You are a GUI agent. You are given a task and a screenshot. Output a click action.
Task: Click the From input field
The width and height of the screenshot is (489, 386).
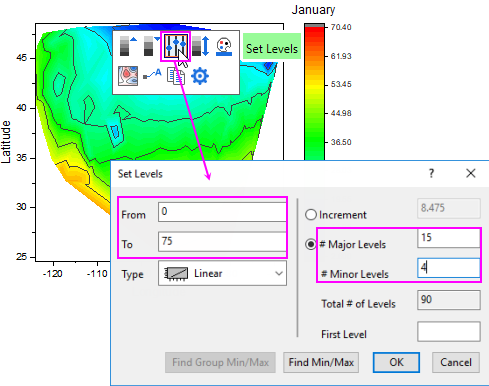(222, 212)
